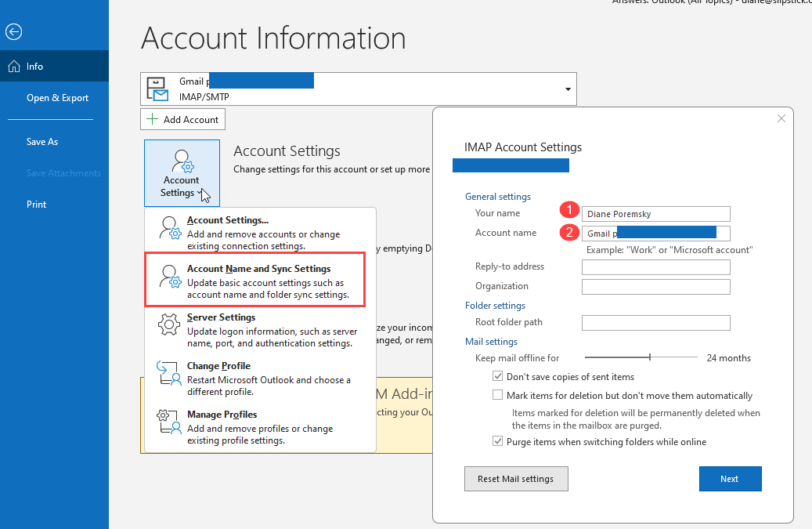Click the Account Name and Sync Settings icon
This screenshot has height=529, width=812.
[169, 276]
